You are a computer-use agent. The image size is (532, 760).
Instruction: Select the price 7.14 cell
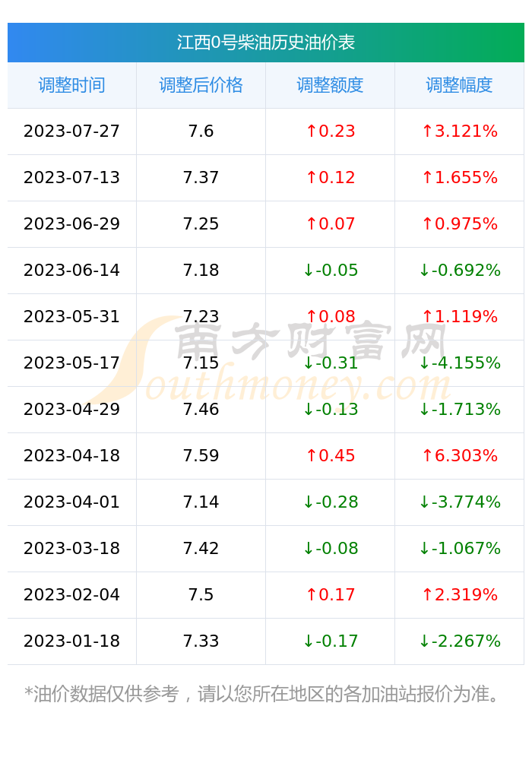click(x=201, y=502)
